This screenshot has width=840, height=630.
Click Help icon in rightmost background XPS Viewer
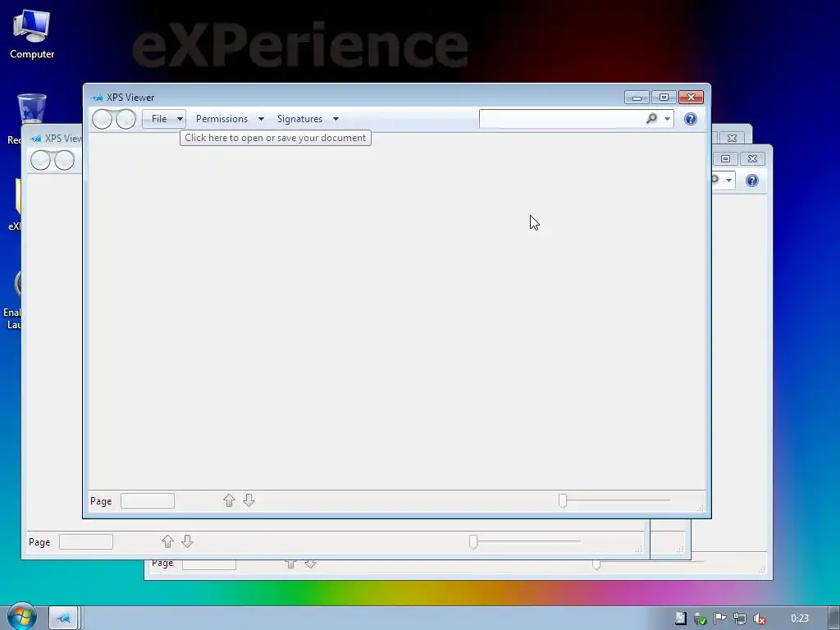pos(752,180)
